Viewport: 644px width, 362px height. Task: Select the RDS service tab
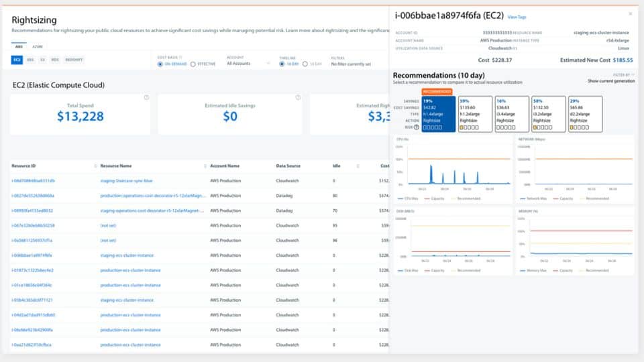tap(55, 60)
